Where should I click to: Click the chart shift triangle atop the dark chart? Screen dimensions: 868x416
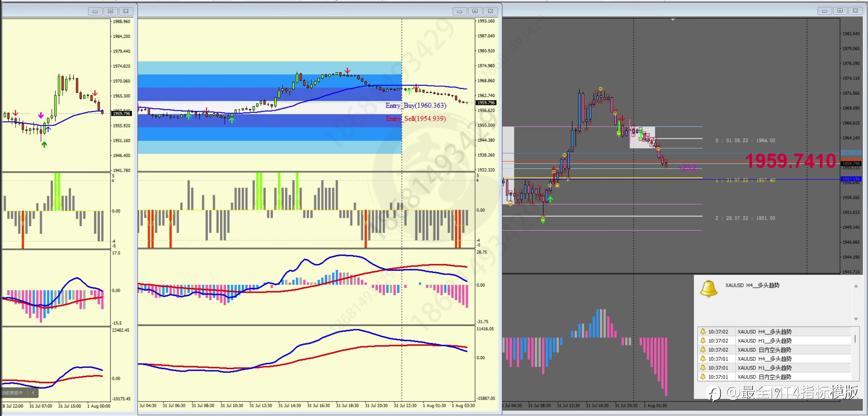[673, 20]
